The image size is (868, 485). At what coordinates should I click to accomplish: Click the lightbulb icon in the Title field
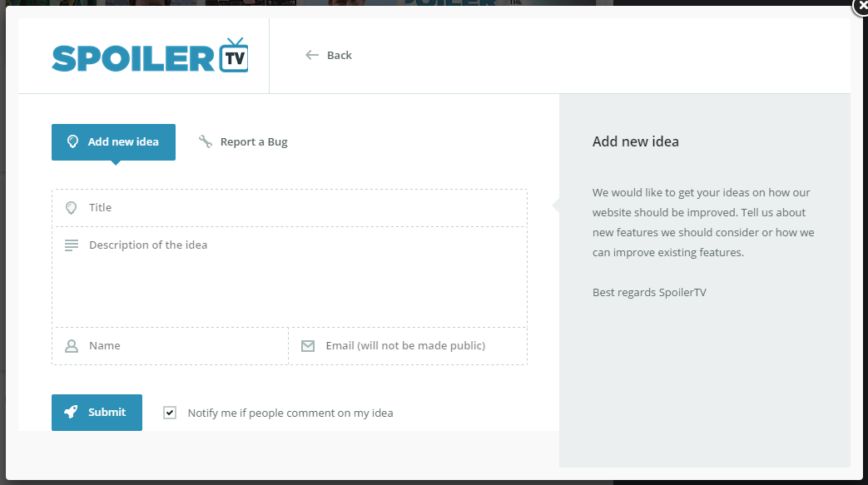[x=72, y=208]
